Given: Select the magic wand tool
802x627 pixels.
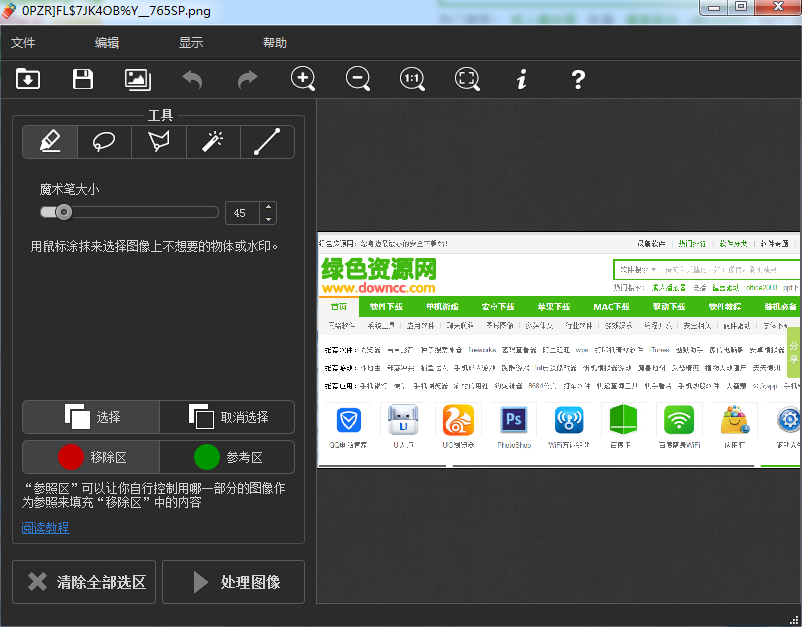Looking at the screenshot, I should tap(212, 141).
